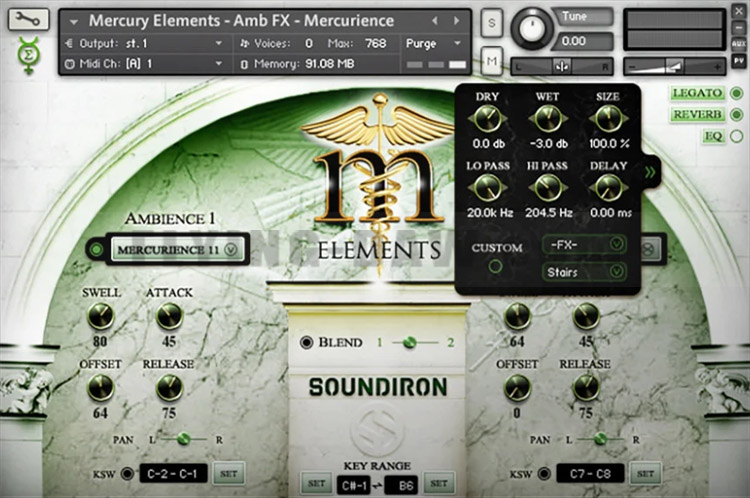This screenshot has height=498, width=750.
Task: Click SET left of C#-1 key range
Action: [x=317, y=484]
